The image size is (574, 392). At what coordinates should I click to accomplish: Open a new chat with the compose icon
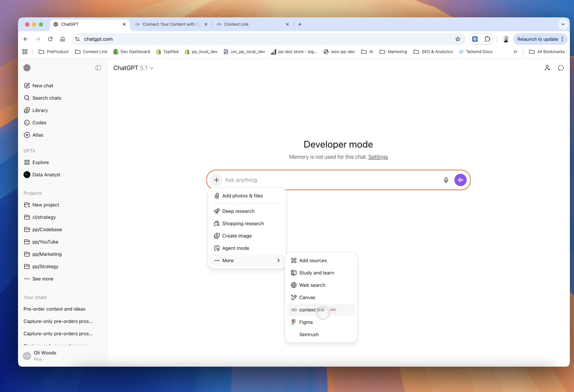tap(27, 85)
